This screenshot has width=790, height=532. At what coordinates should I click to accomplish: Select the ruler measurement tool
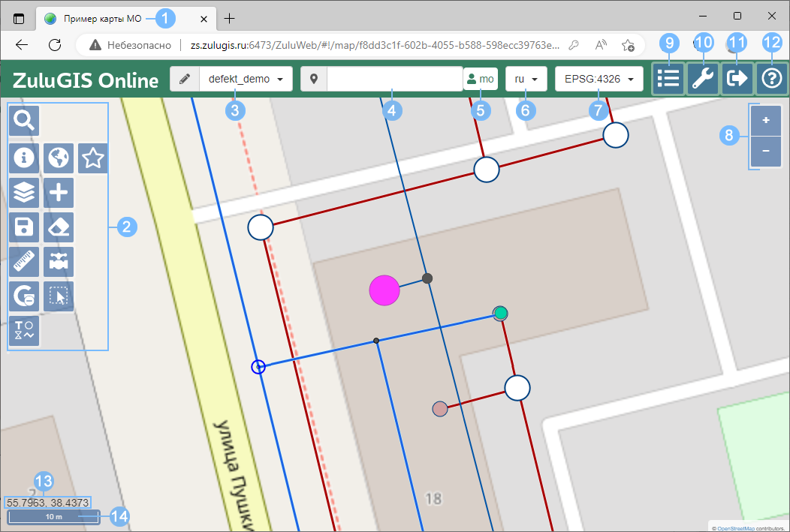24,262
